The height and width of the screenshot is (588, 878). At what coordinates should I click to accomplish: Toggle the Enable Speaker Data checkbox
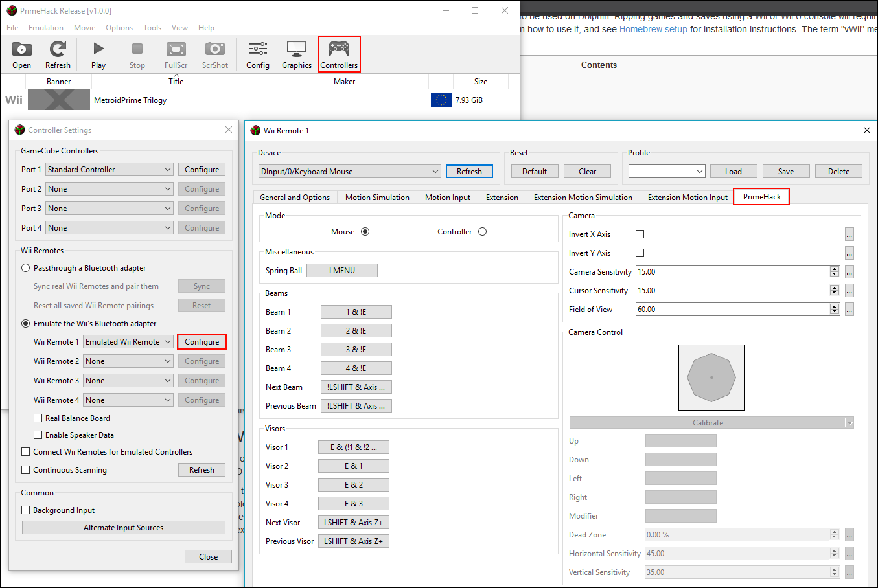[x=38, y=435]
